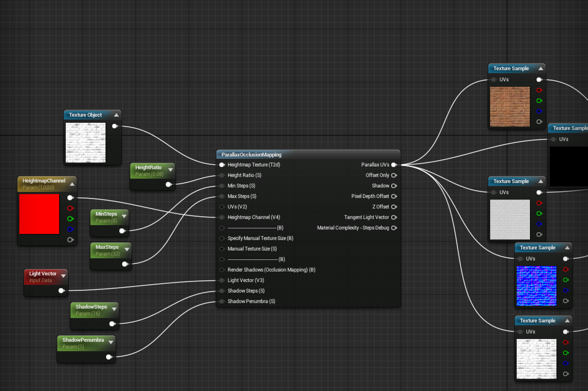Click the Pixel Depth Offset output pin
This screenshot has height=391, width=588.
[x=394, y=196]
